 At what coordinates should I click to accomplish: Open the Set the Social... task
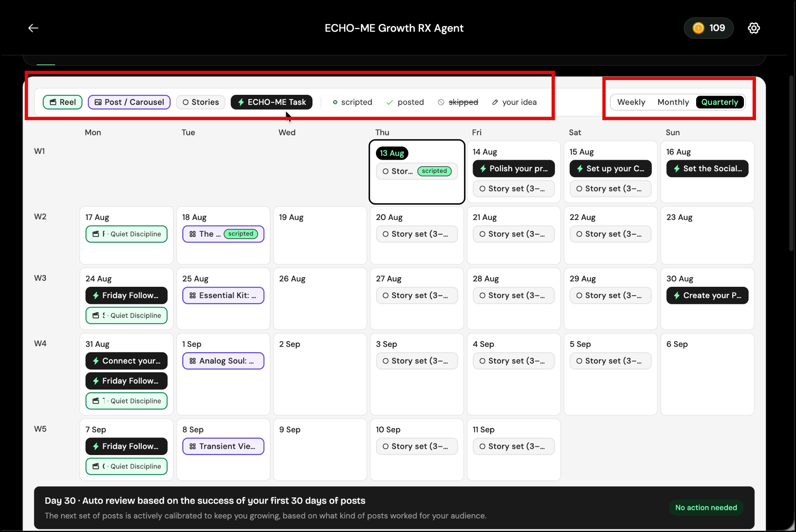coord(707,169)
